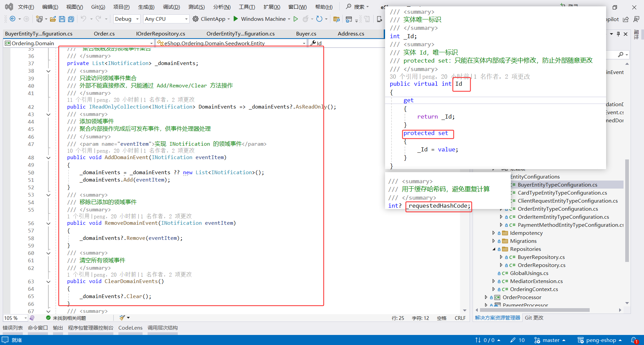
Task: Click the pending changes pencil indicator
Action: pos(517,340)
